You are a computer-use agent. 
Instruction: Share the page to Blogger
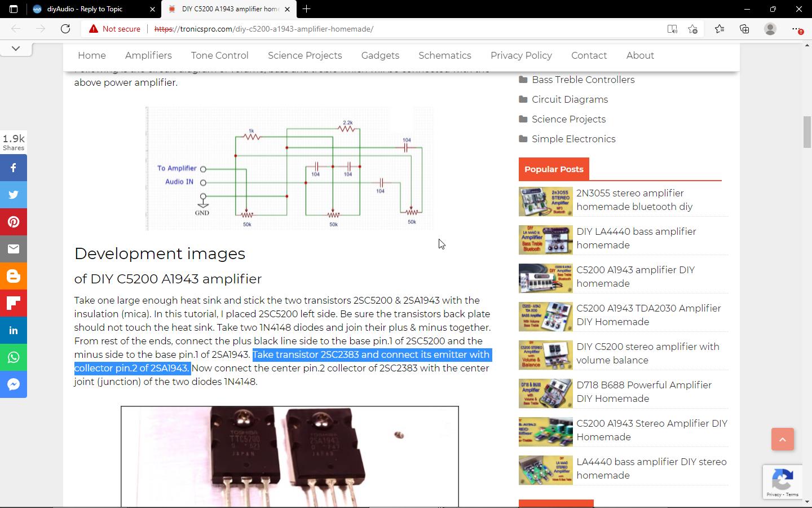click(14, 276)
